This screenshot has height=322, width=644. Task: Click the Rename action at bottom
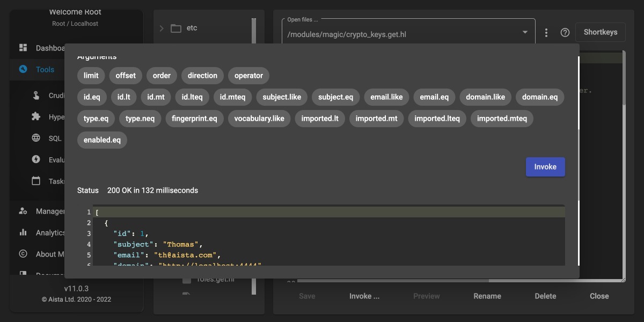(487, 296)
